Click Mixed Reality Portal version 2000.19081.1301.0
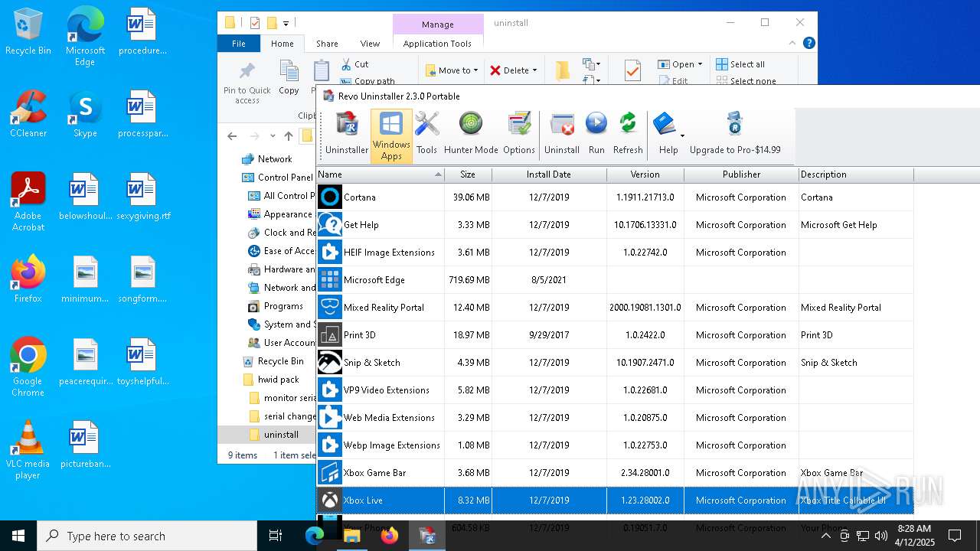The width and height of the screenshot is (980, 551). [645, 308]
